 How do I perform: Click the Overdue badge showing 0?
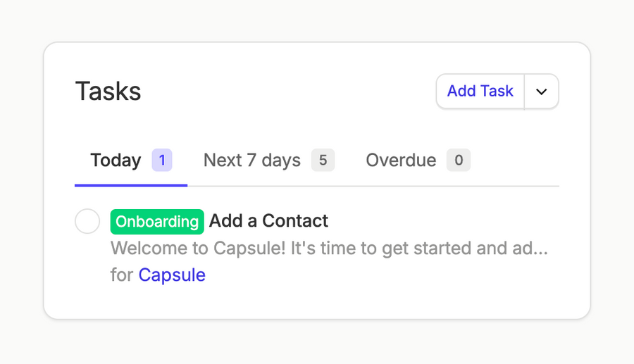coord(459,161)
